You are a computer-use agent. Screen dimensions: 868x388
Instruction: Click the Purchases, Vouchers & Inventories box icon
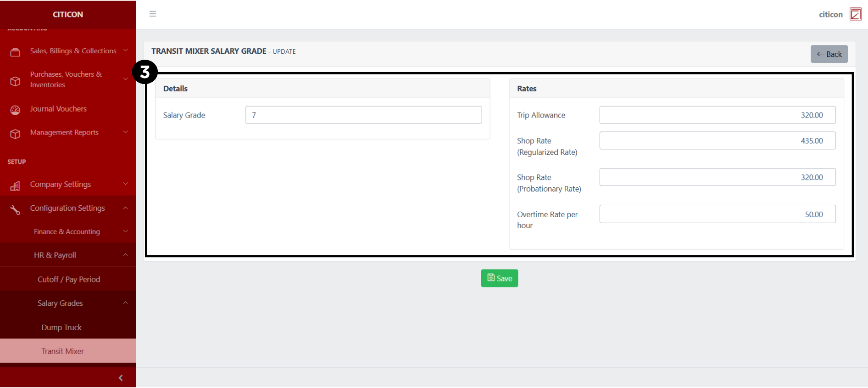tap(15, 81)
